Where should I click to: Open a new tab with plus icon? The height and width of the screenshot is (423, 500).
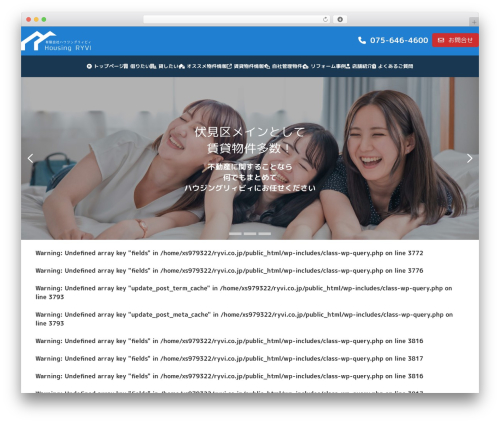coord(474,22)
